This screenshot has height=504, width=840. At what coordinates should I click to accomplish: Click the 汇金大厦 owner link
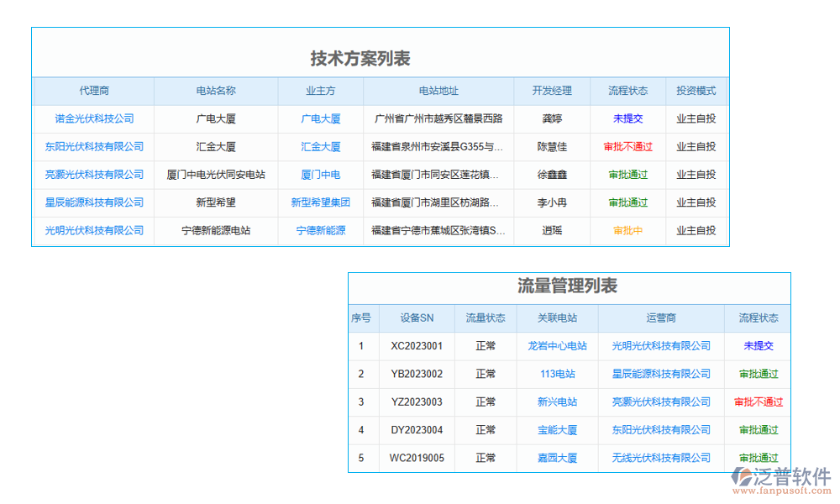pyautogui.click(x=321, y=146)
